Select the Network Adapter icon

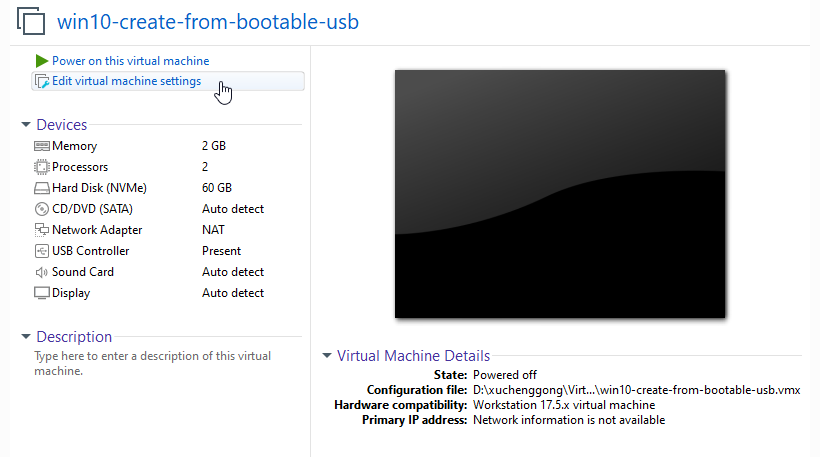pyautogui.click(x=42, y=230)
